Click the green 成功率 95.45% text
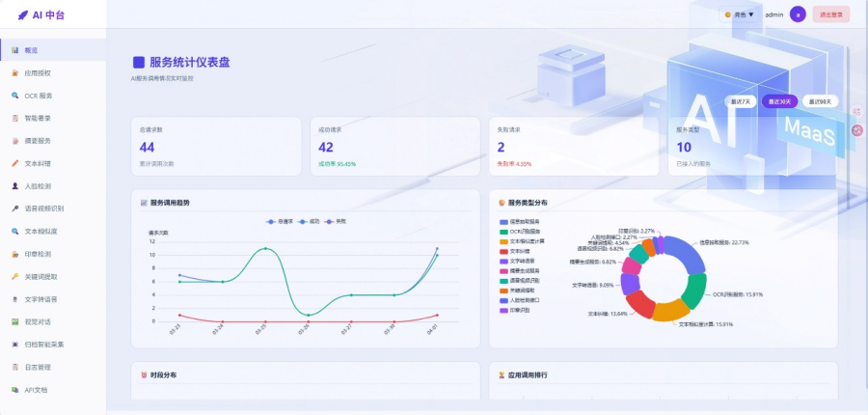 [338, 164]
